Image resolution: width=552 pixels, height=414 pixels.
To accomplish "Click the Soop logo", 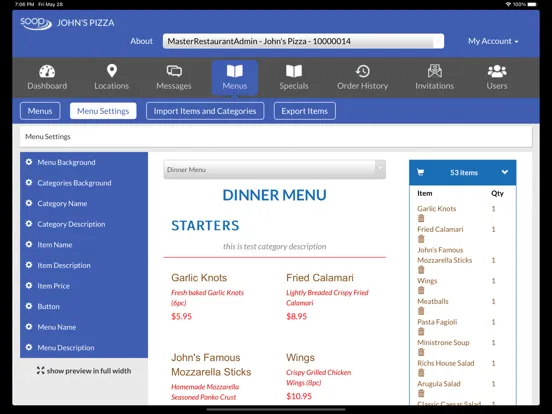I will tap(36, 23).
